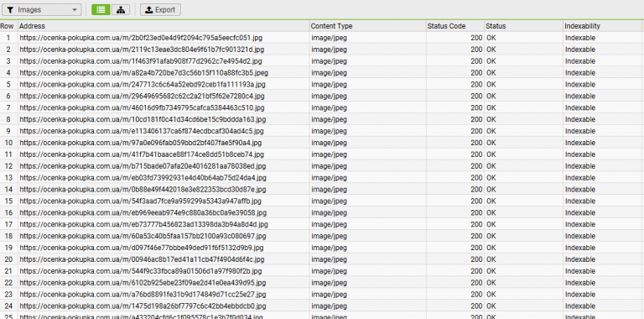Select URL ending 54f3aad7fce9a959299a5343a947affb.jpg
The image size is (644, 319).
141,201
